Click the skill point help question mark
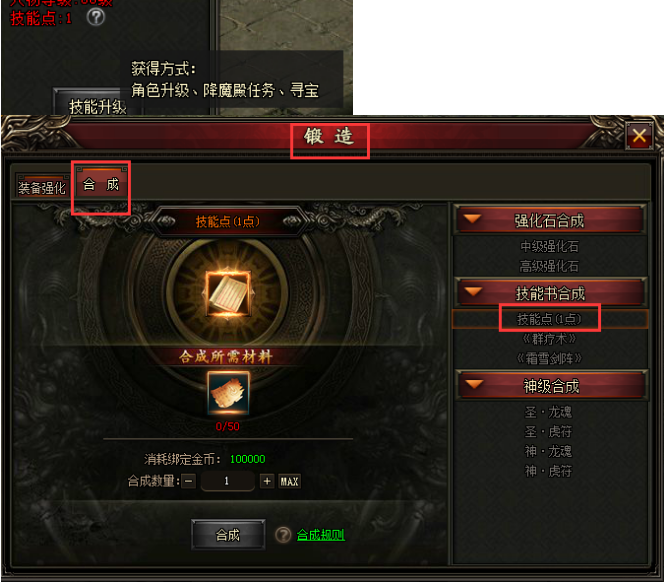The height and width of the screenshot is (582, 664). coord(96,17)
